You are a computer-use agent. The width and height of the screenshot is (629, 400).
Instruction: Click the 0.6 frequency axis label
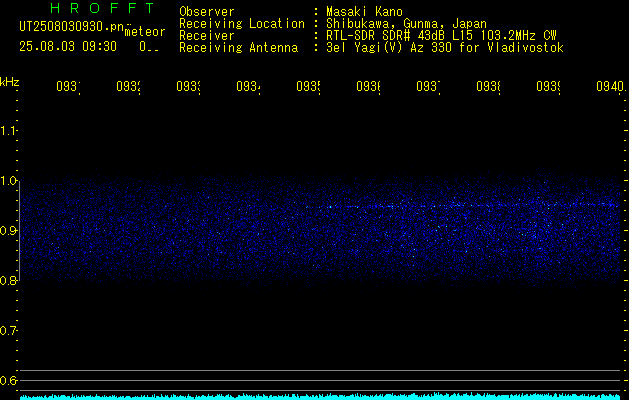point(8,380)
